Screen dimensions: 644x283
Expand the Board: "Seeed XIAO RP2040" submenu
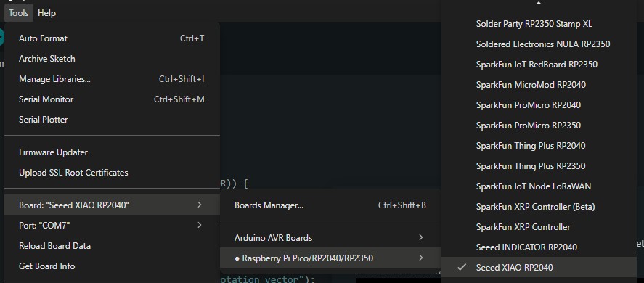(x=112, y=205)
